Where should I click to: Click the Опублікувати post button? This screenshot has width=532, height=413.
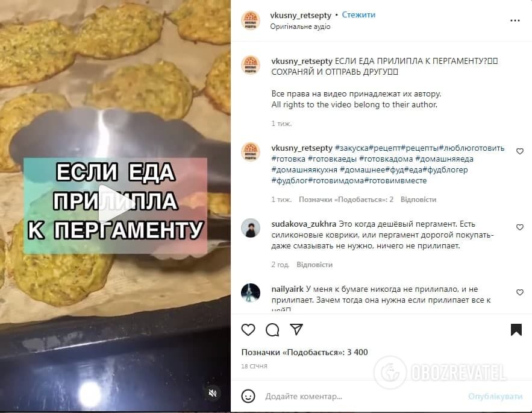(x=495, y=396)
